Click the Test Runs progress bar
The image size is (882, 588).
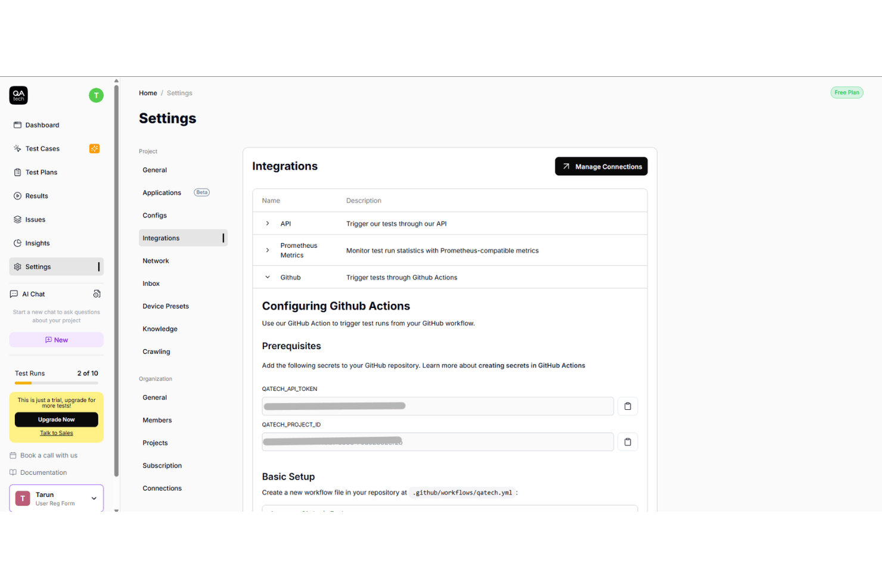pyautogui.click(x=56, y=383)
